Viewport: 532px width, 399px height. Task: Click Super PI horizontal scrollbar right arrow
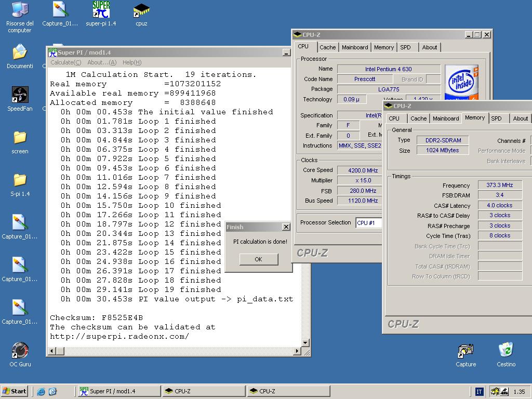297,351
